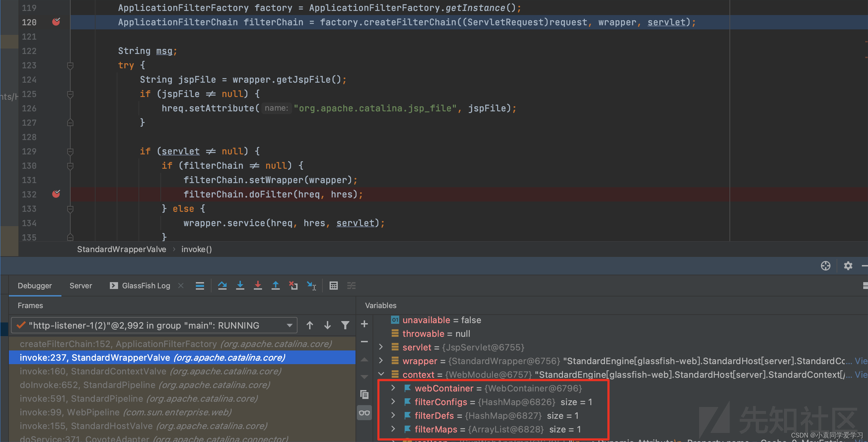Toggle breakpoint on line 132

(56, 194)
